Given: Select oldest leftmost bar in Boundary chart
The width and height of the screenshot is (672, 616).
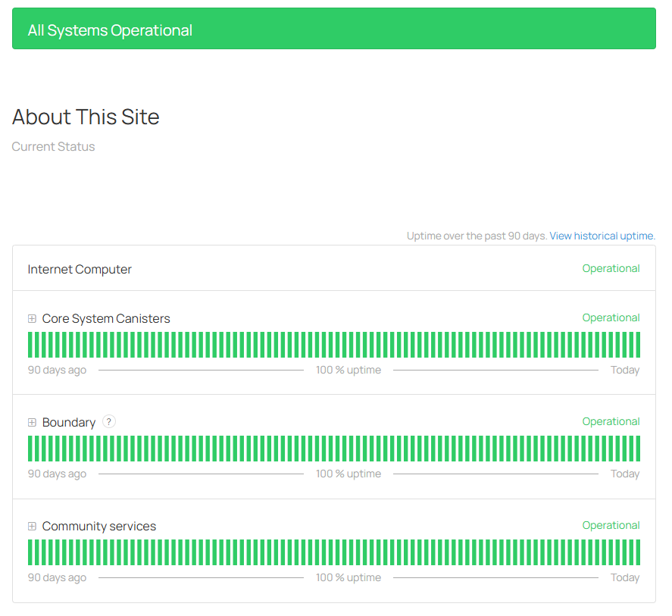Looking at the screenshot, I should (x=30, y=449).
